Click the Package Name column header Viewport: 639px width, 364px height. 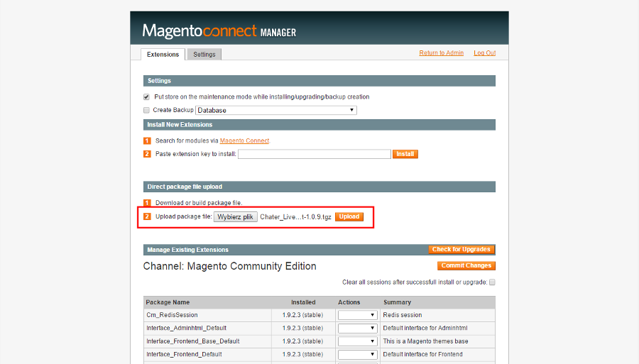pyautogui.click(x=168, y=302)
